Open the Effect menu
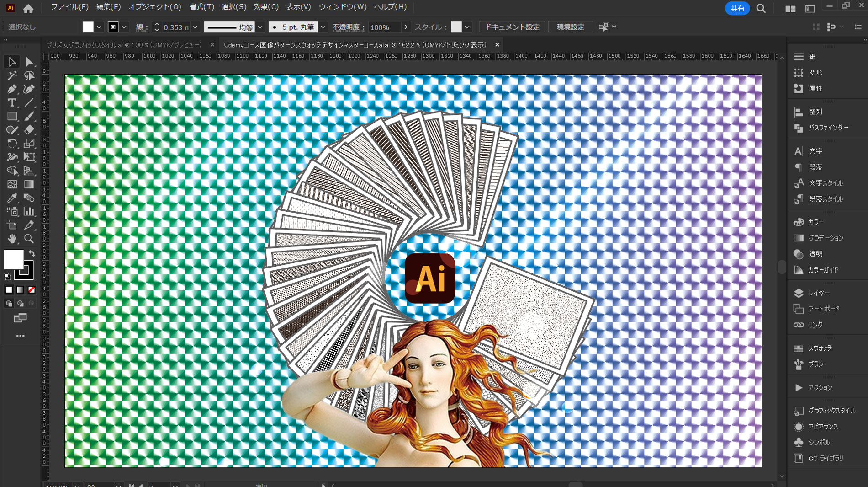 (266, 7)
